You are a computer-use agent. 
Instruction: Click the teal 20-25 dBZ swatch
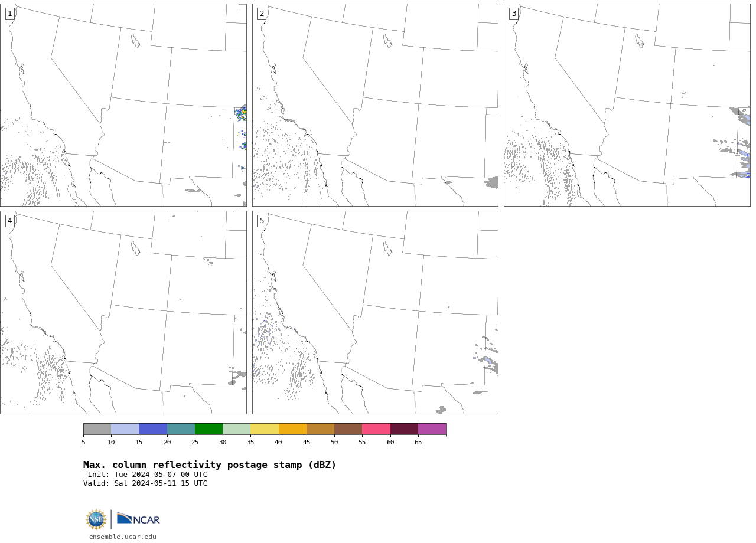181,429
